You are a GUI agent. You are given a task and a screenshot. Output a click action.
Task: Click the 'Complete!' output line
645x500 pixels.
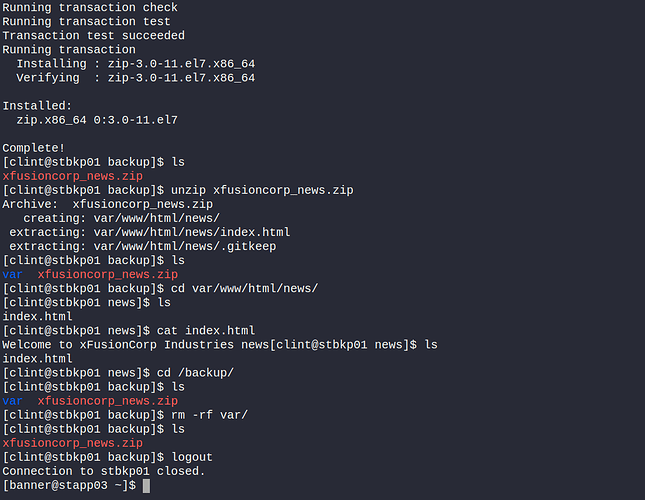[34, 148]
